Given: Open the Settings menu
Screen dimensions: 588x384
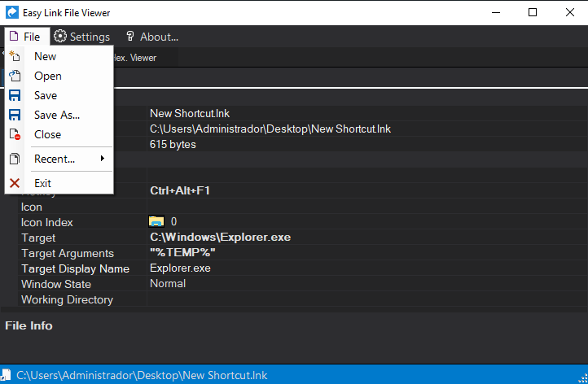Looking at the screenshot, I should coord(81,37).
